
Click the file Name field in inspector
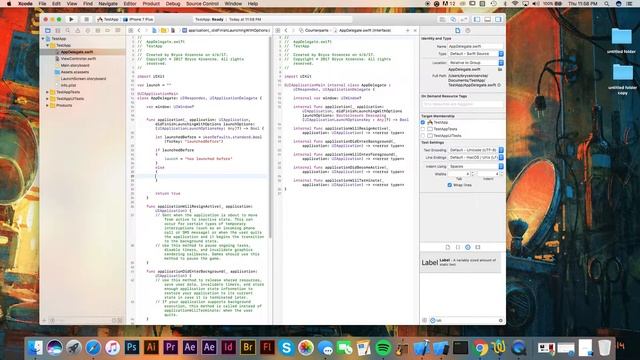point(475,47)
